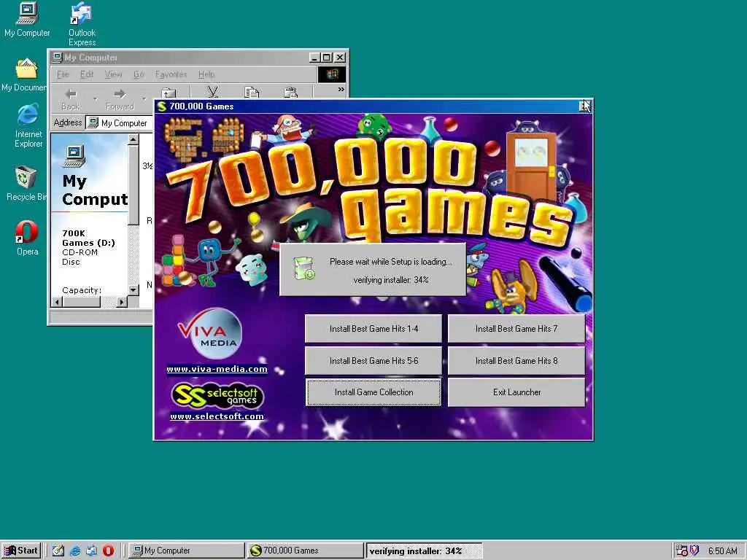The image size is (747, 560).
Task: Click Install Best Game Hits 1-4
Action: (x=373, y=329)
